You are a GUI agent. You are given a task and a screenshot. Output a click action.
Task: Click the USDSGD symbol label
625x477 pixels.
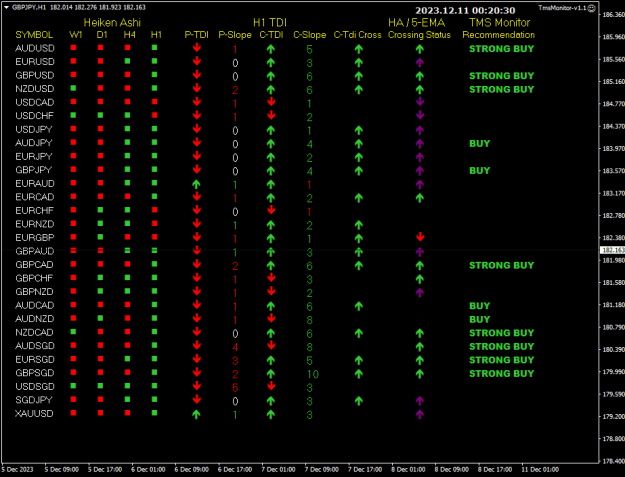pos(35,387)
